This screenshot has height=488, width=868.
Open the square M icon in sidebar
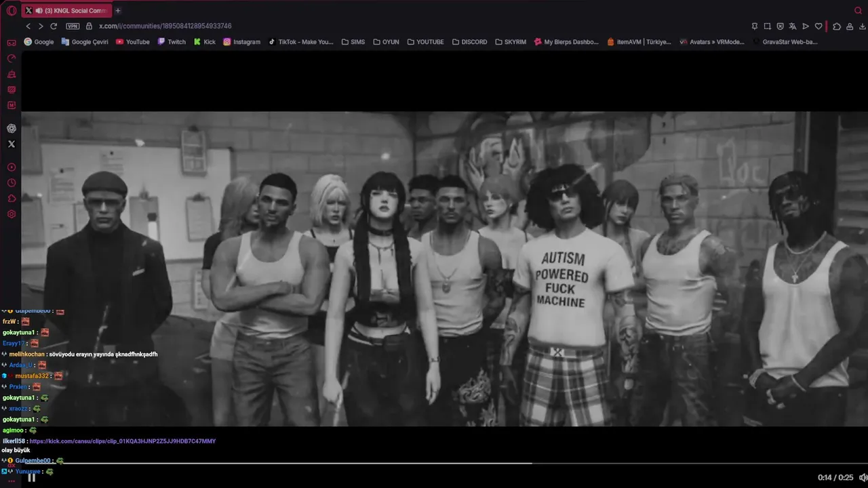click(12, 105)
